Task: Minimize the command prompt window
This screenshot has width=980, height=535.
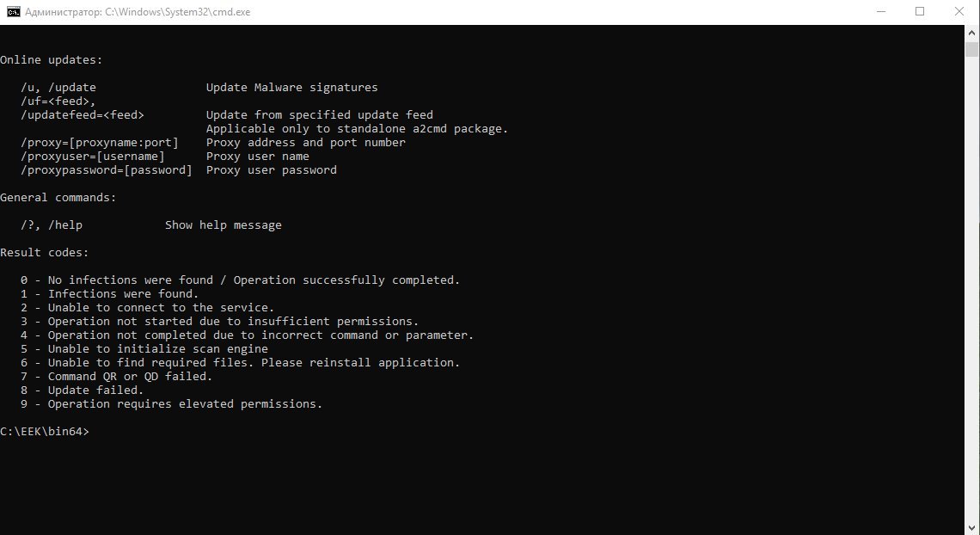Action: click(x=881, y=12)
